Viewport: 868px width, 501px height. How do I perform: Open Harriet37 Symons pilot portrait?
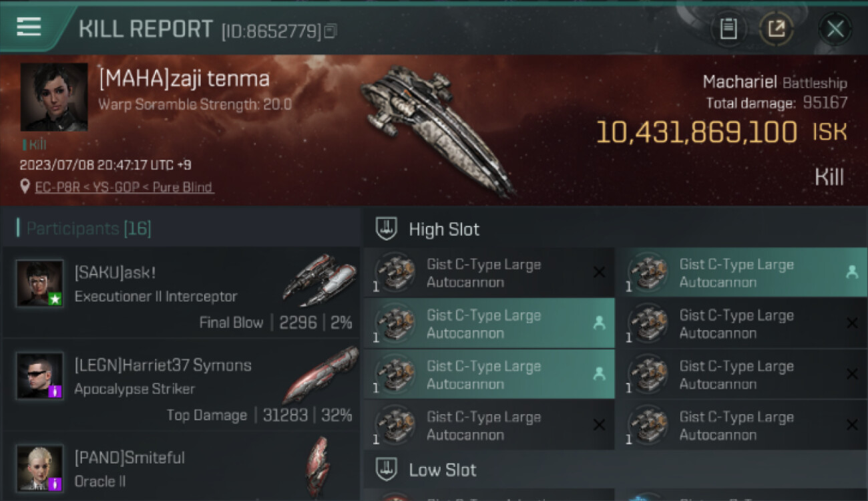click(x=40, y=375)
